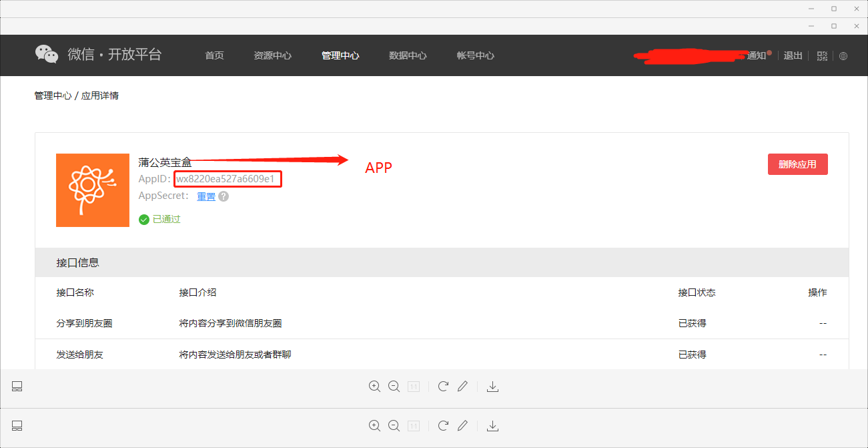The width and height of the screenshot is (868, 448).
Task: Click the red 删除应用 button
Action: coord(798,164)
